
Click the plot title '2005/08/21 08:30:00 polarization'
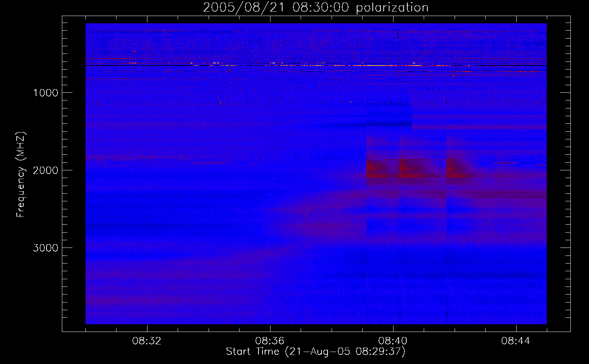(316, 7)
